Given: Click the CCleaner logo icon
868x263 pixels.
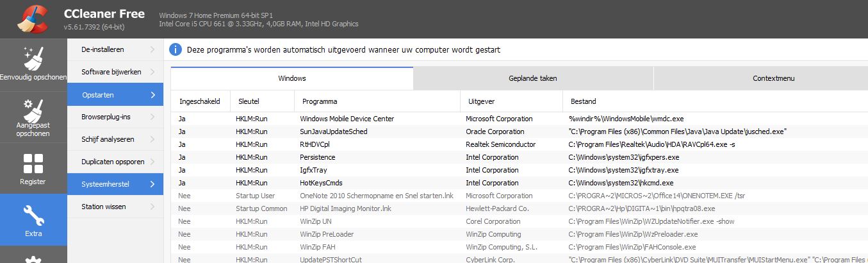Looking at the screenshot, I should [x=32, y=19].
